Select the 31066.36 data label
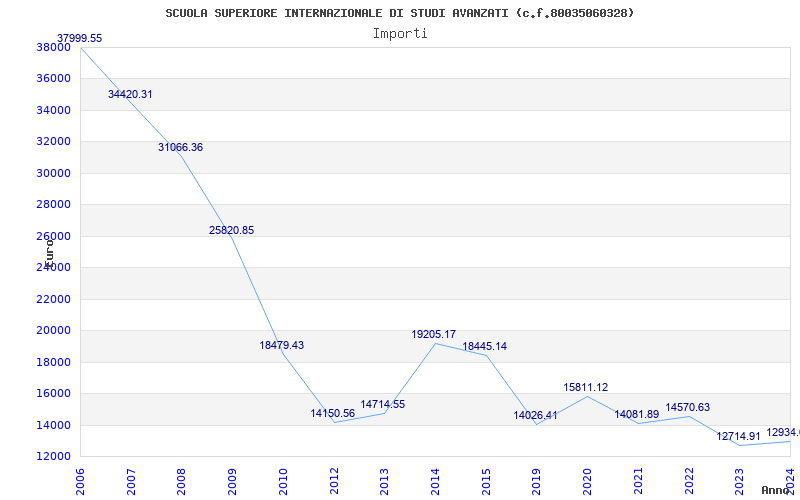 pos(180,147)
